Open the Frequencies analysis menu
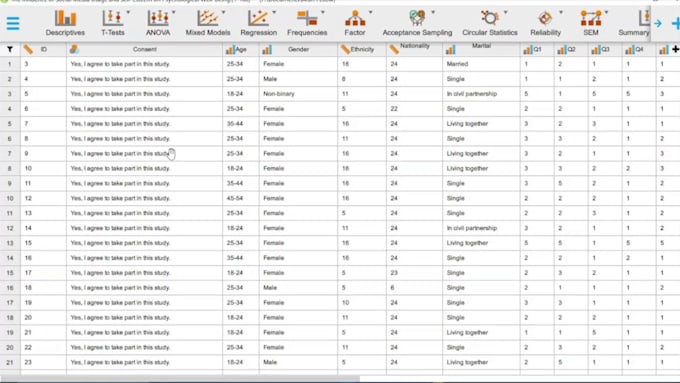This screenshot has width=680, height=383. click(307, 23)
